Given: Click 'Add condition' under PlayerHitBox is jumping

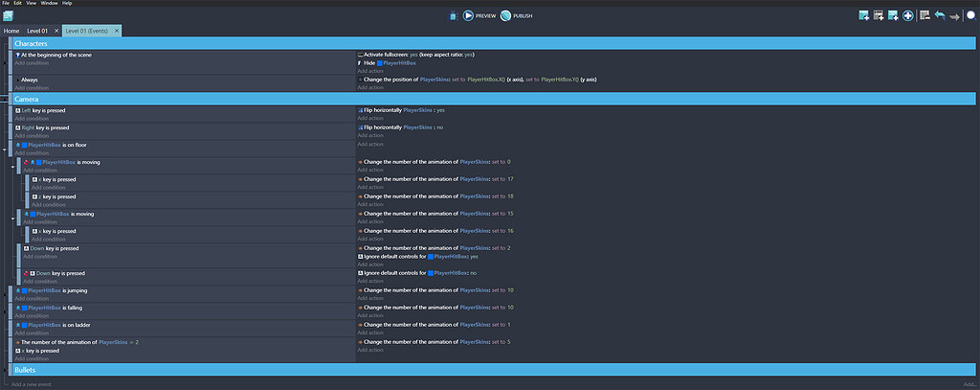Looking at the screenshot, I should [32, 299].
